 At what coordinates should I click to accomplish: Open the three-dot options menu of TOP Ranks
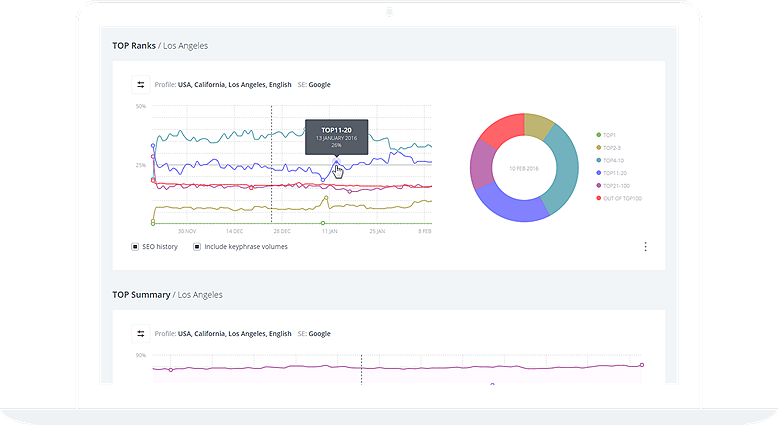tap(645, 246)
